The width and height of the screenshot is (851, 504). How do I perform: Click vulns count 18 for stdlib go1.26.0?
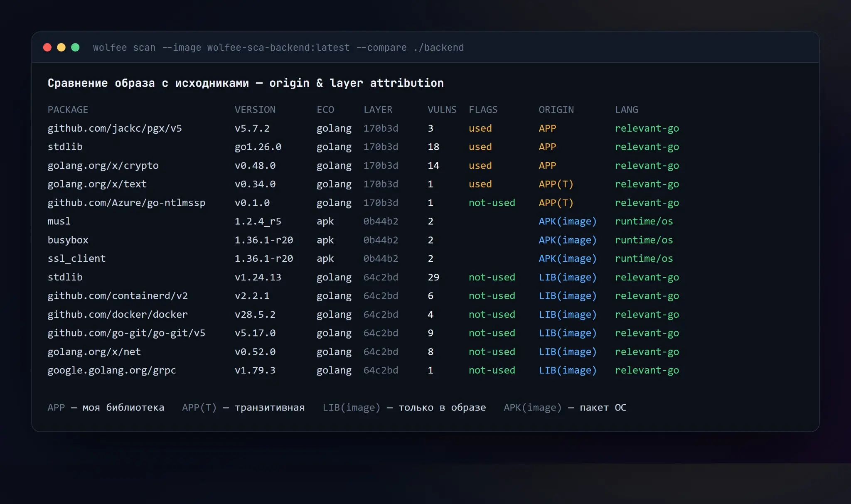pyautogui.click(x=433, y=147)
